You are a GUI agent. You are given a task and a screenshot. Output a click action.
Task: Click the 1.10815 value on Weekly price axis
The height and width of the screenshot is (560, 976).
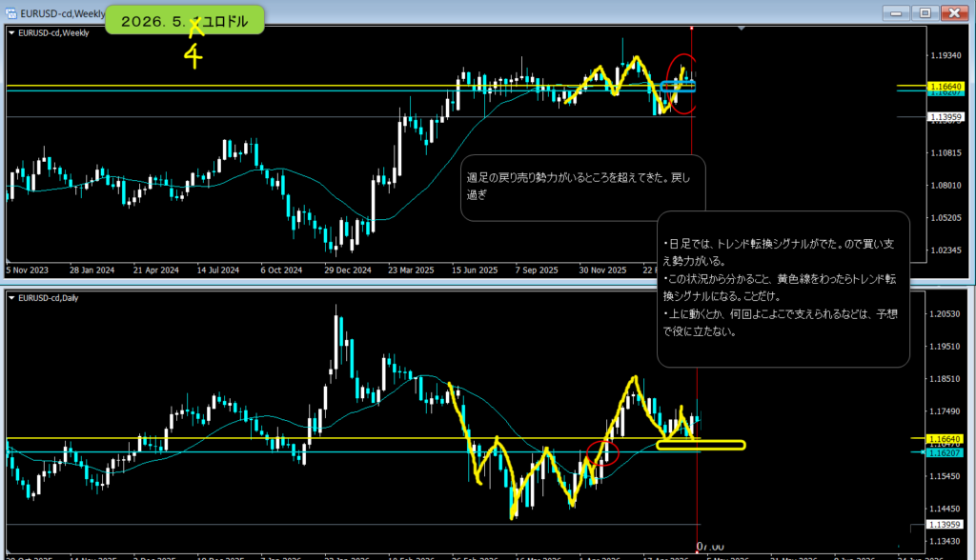pyautogui.click(x=945, y=152)
